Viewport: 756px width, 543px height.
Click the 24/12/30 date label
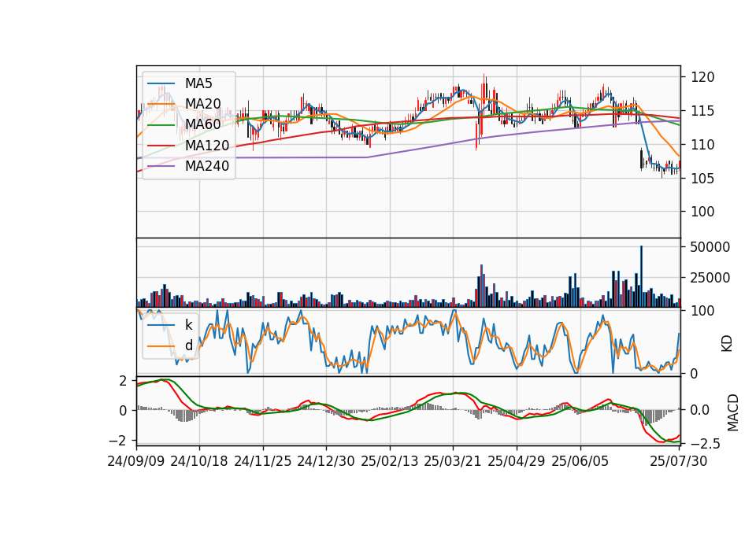coord(326,461)
